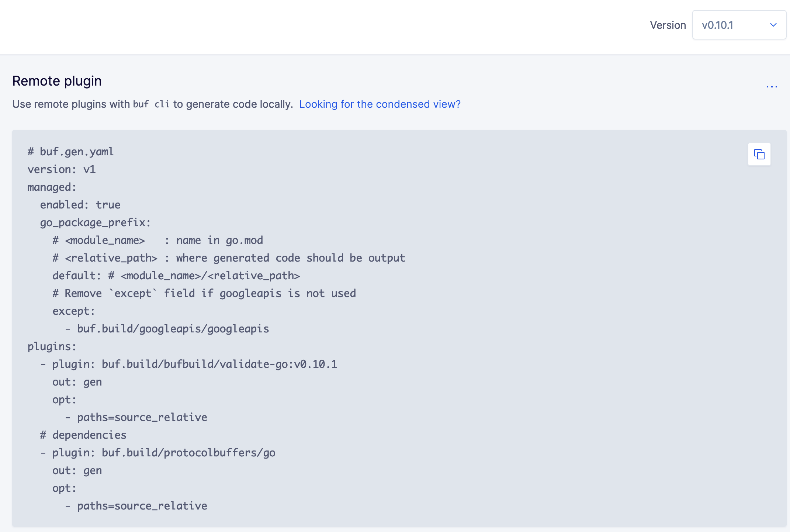This screenshot has width=790, height=532.
Task: Click the '# dependencies' comment line
Action: (x=83, y=435)
